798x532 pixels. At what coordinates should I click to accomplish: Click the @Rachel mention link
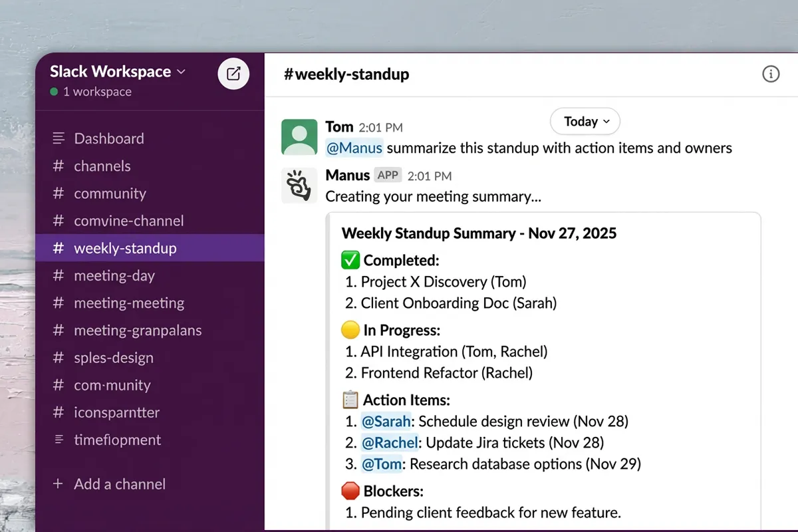pos(390,442)
